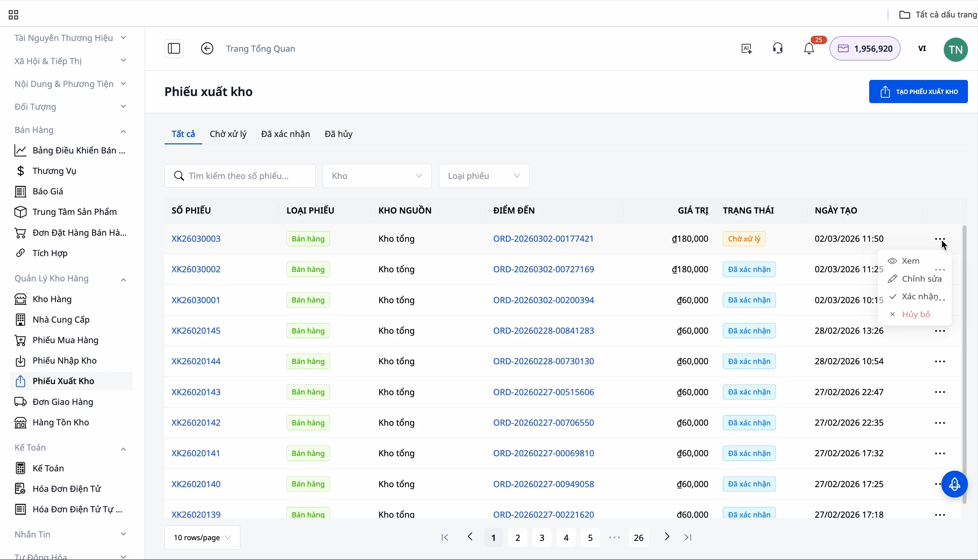Select Hủy bỏ in the context menu
Image resolution: width=978 pixels, height=560 pixels.
pos(916,315)
